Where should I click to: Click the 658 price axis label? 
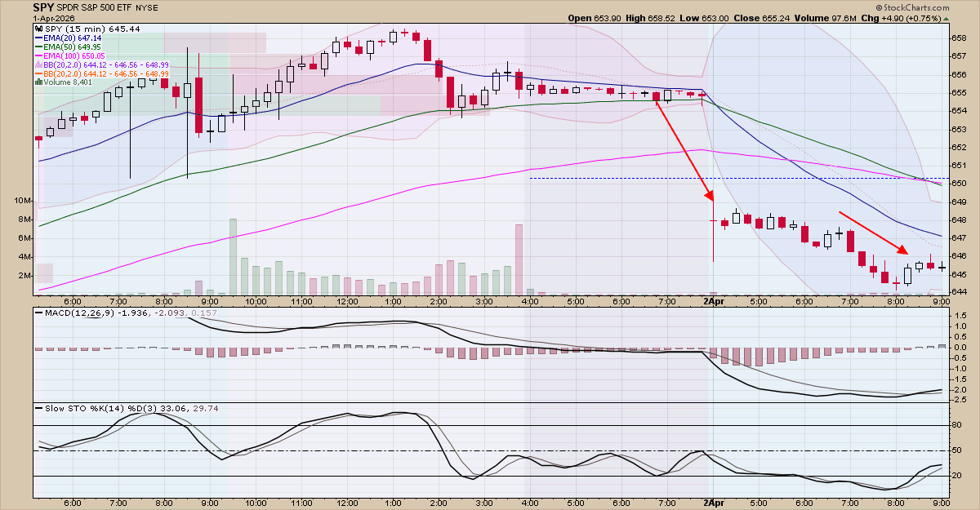960,38
